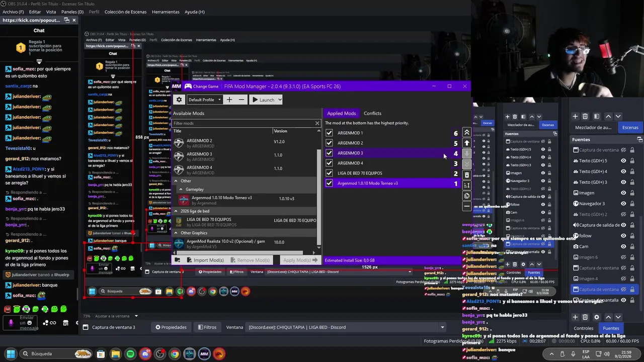Add a new profile with plus button
This screenshot has height=362, width=644.
tap(229, 100)
